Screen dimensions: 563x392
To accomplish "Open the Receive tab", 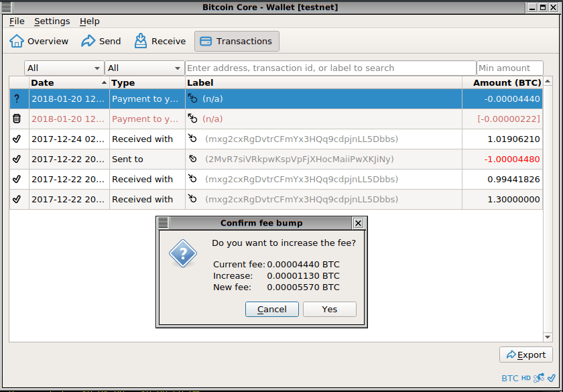I will click(x=160, y=42).
